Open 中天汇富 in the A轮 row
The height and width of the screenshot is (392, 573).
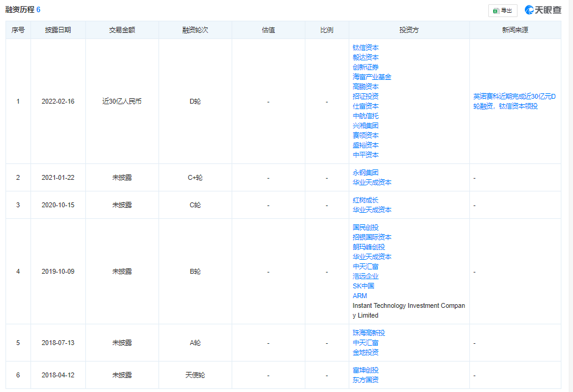[365, 343]
